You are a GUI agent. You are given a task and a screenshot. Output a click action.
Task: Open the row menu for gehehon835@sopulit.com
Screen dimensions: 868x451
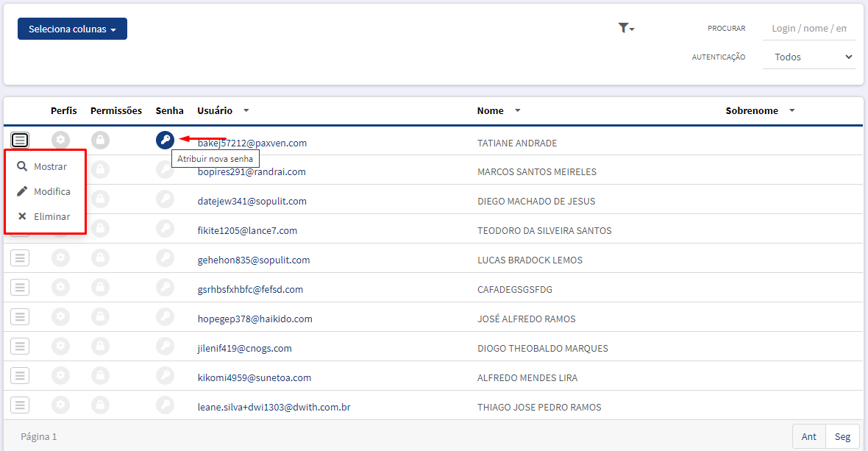[20, 258]
